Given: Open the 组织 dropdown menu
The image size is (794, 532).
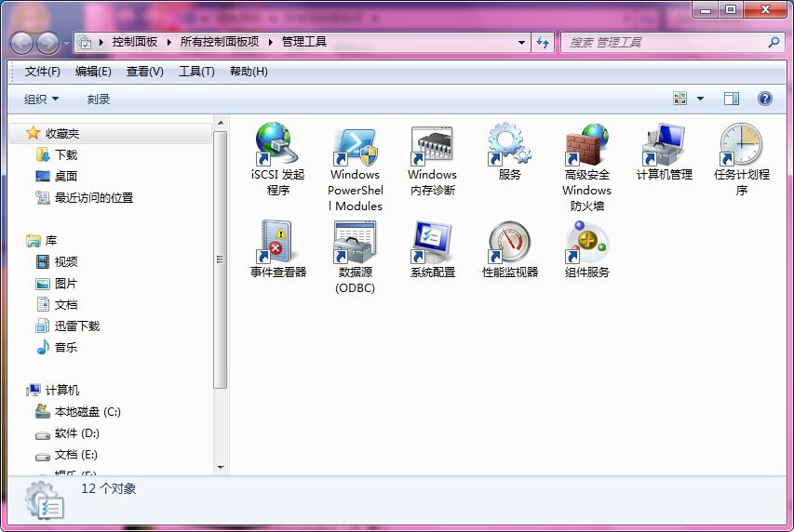Looking at the screenshot, I should (x=41, y=100).
